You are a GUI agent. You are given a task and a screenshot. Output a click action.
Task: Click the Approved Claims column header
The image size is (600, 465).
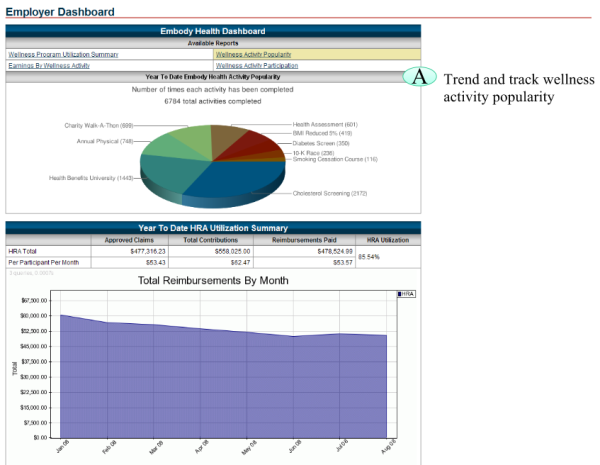click(x=129, y=240)
